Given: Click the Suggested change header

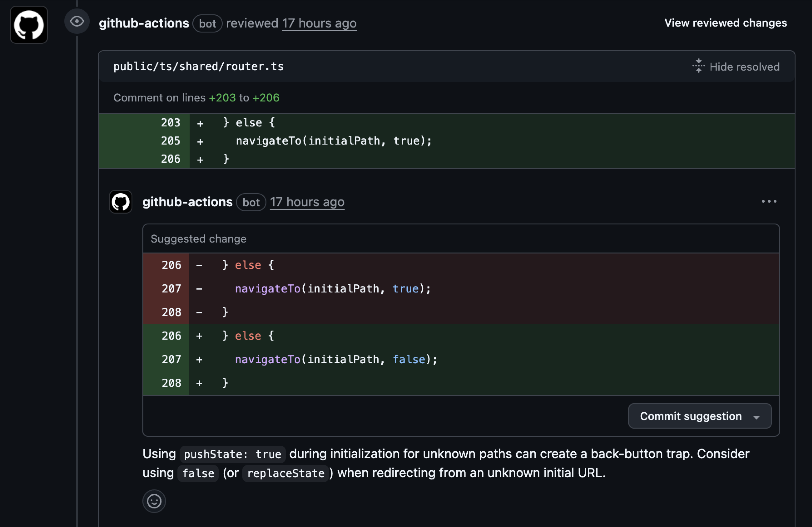Looking at the screenshot, I should 198,239.
